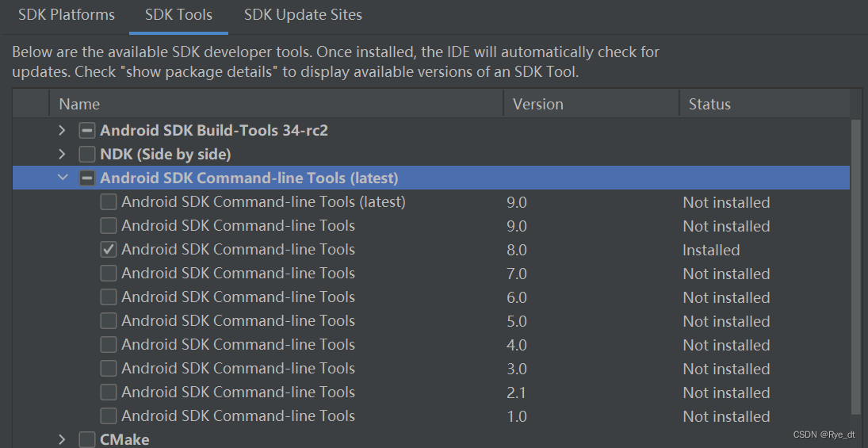Select the Command-line Tools 5.0 row
The height and width of the screenshot is (448, 868).
click(431, 321)
